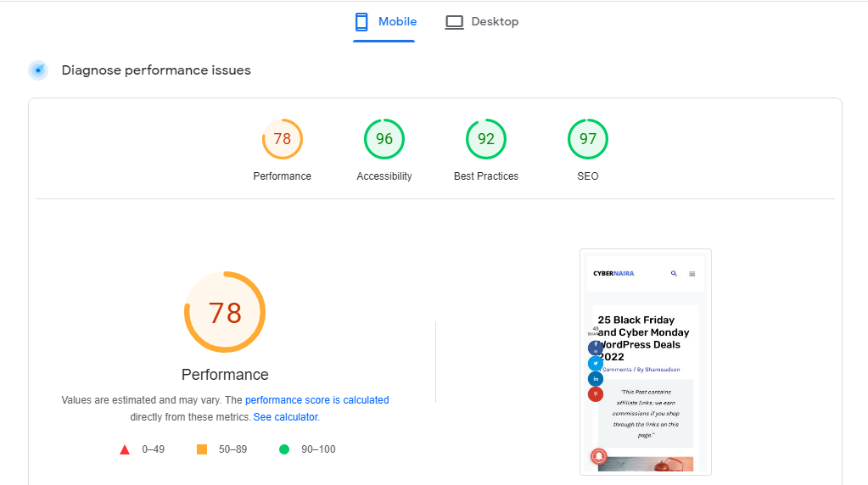Select the 92 Best Practices score gauge

click(x=486, y=139)
